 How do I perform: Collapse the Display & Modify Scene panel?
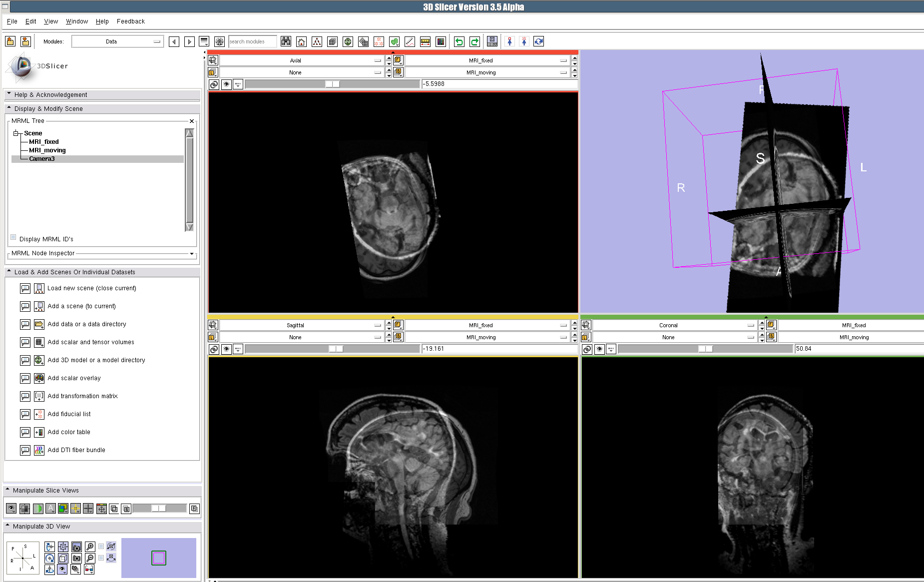coord(9,108)
